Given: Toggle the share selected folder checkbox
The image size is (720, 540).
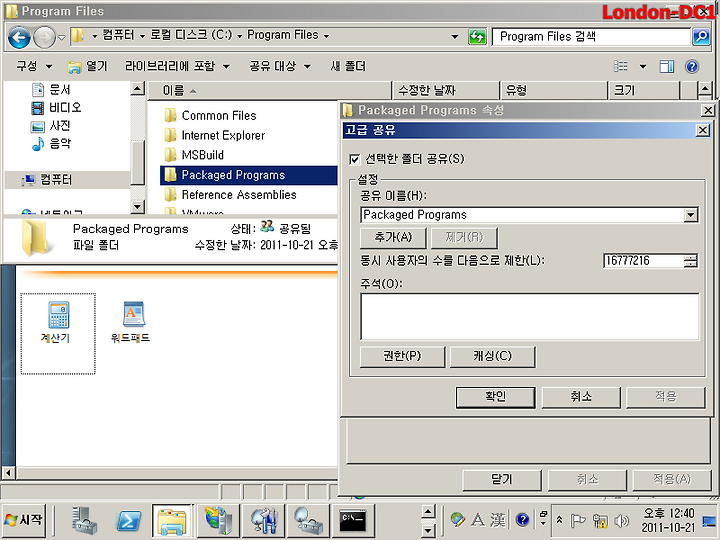Looking at the screenshot, I should click(x=354, y=159).
